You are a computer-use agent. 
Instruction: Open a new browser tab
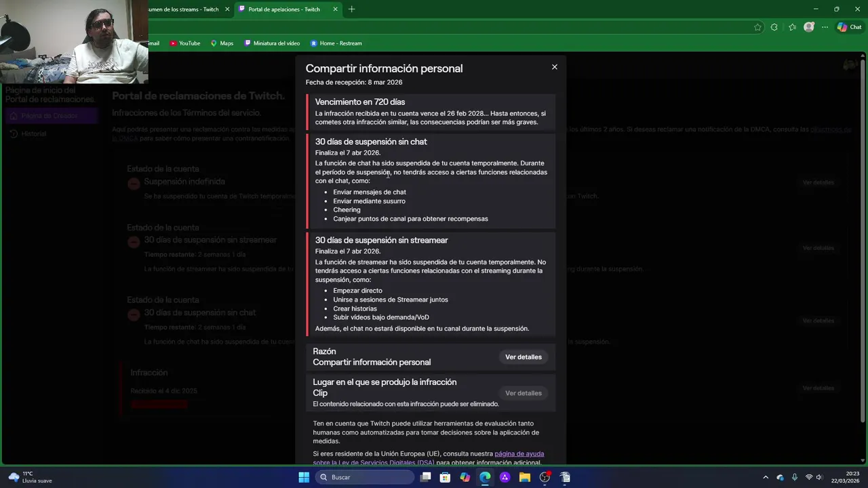pyautogui.click(x=351, y=9)
